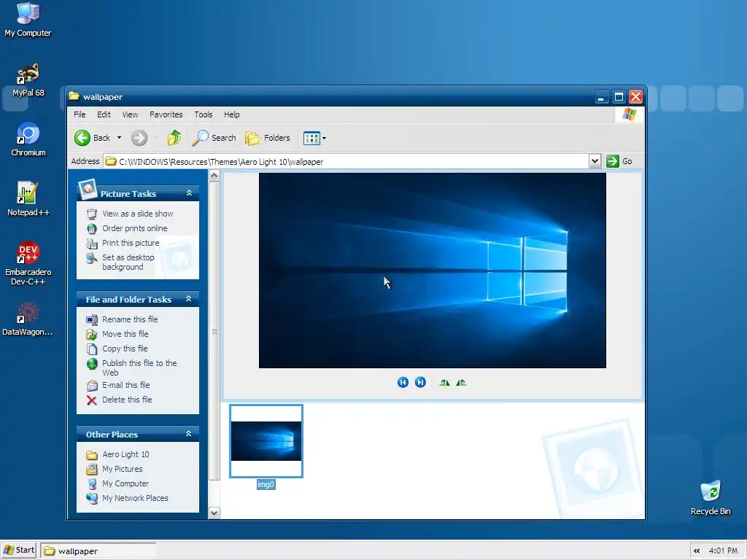Click the wallpaper window title bar folder icon
747x560 pixels.
(74, 96)
